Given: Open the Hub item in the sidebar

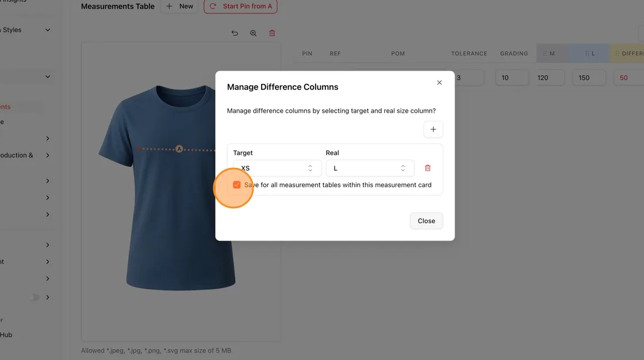Looking at the screenshot, I should [6, 335].
